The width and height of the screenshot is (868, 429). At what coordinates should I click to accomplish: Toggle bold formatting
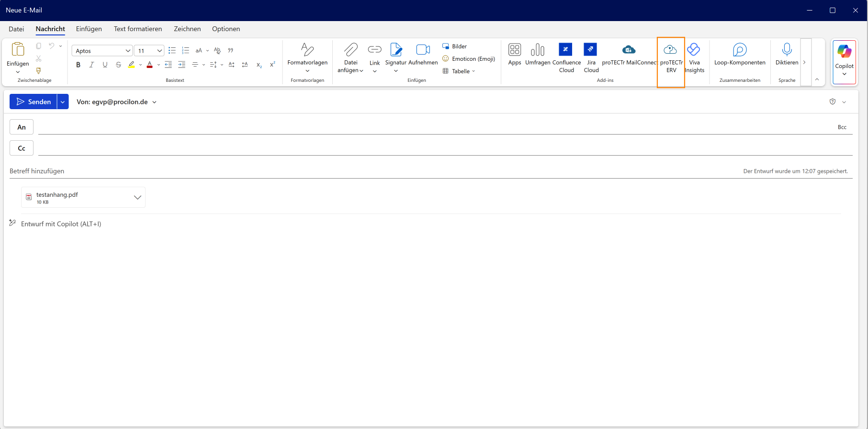pyautogui.click(x=79, y=65)
